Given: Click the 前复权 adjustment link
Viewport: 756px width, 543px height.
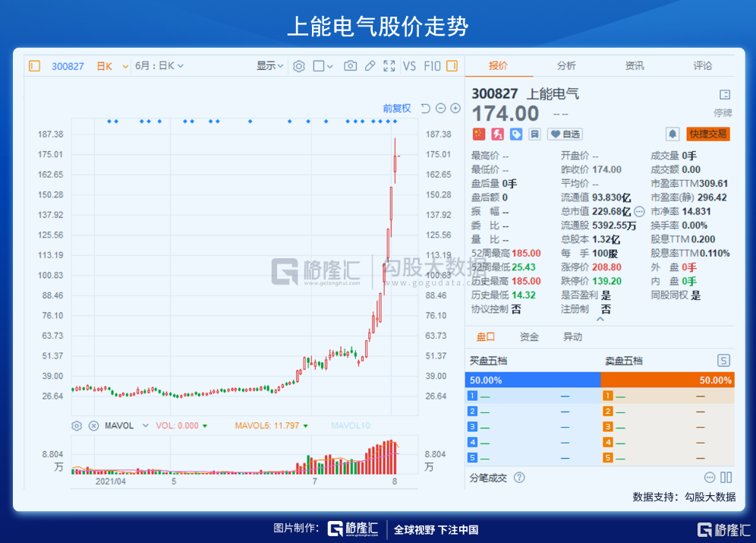Looking at the screenshot, I should (396, 109).
